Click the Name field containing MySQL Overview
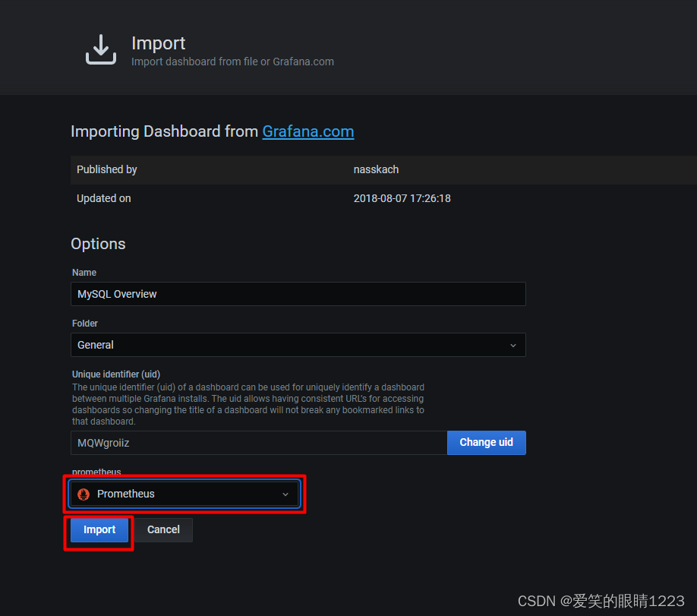Viewport: 697px width, 616px height. pos(298,294)
